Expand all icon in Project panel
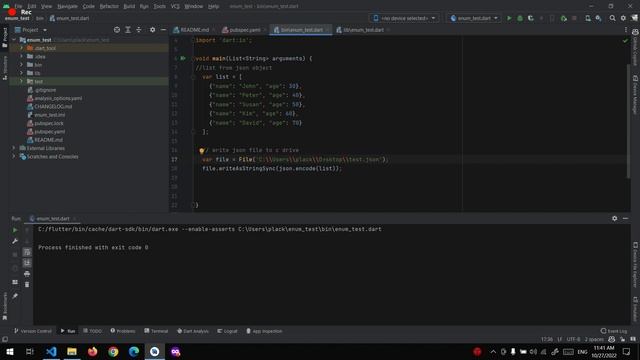 click(128, 30)
